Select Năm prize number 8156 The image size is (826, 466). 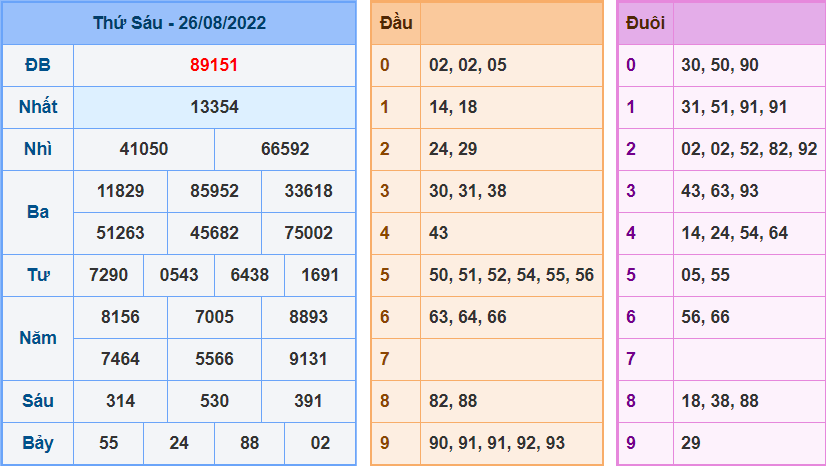tap(121, 317)
